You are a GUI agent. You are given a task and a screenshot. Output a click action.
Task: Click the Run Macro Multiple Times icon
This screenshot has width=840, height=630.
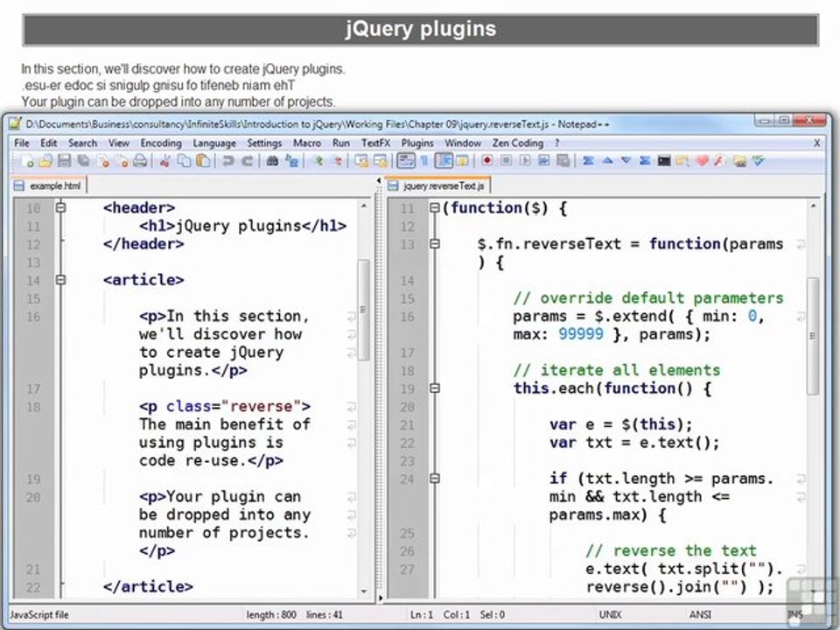[x=543, y=161]
